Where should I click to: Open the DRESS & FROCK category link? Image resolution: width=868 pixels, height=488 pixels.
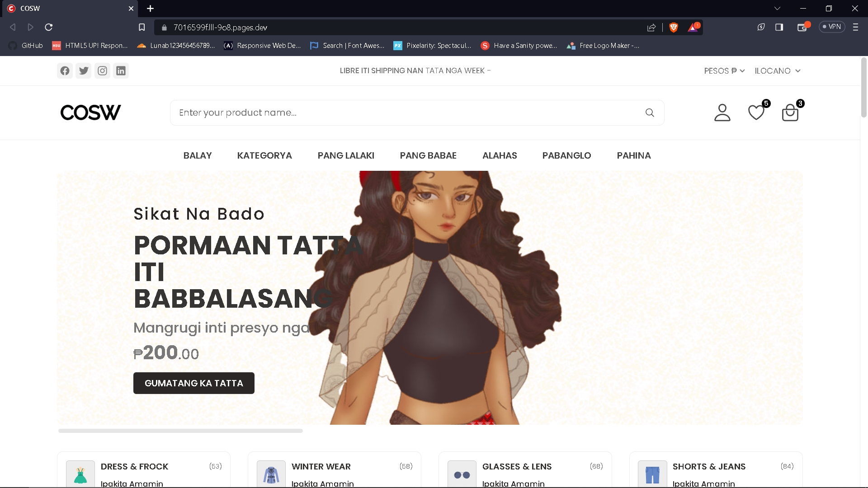[134, 466]
